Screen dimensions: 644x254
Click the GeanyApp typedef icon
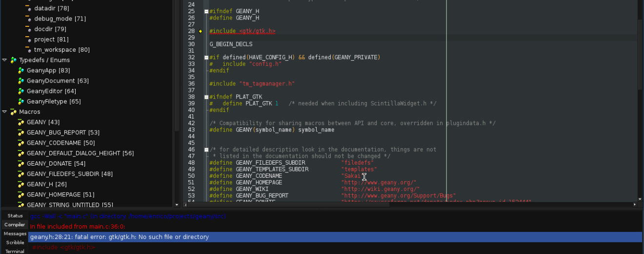(x=21, y=70)
